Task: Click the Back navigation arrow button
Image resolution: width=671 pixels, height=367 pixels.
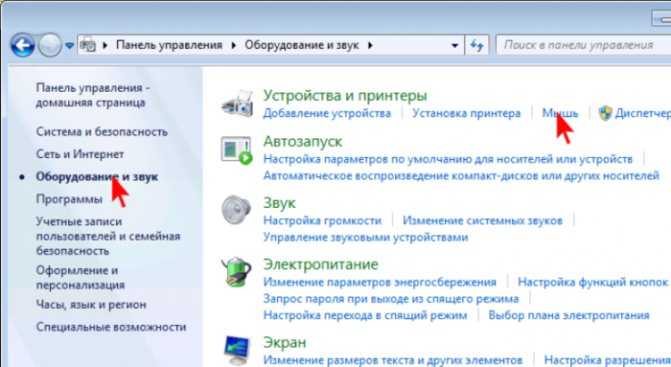Action: pos(22,45)
